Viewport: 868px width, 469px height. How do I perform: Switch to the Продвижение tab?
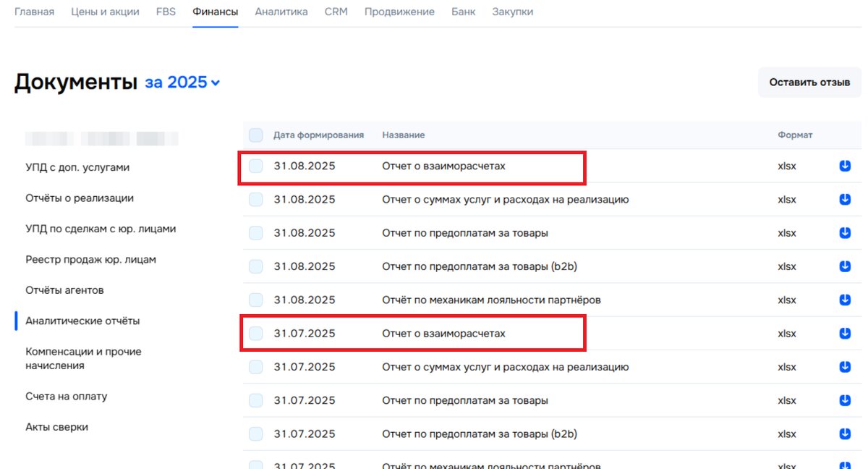coord(399,12)
